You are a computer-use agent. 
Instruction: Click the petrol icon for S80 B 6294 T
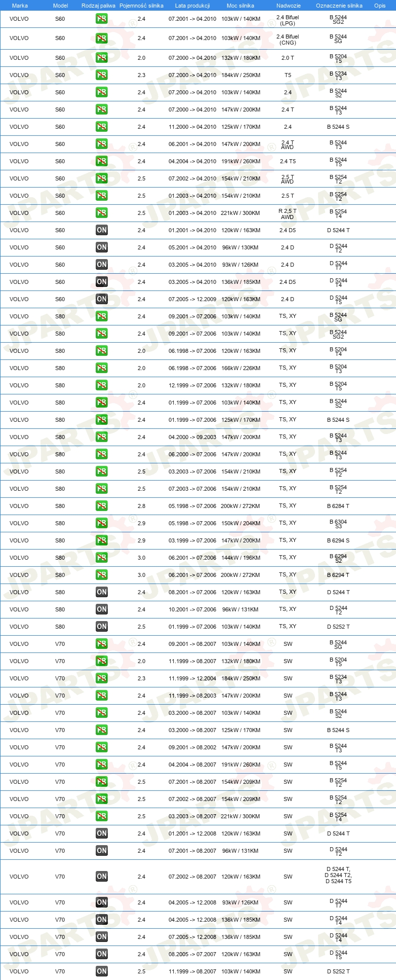point(102,575)
